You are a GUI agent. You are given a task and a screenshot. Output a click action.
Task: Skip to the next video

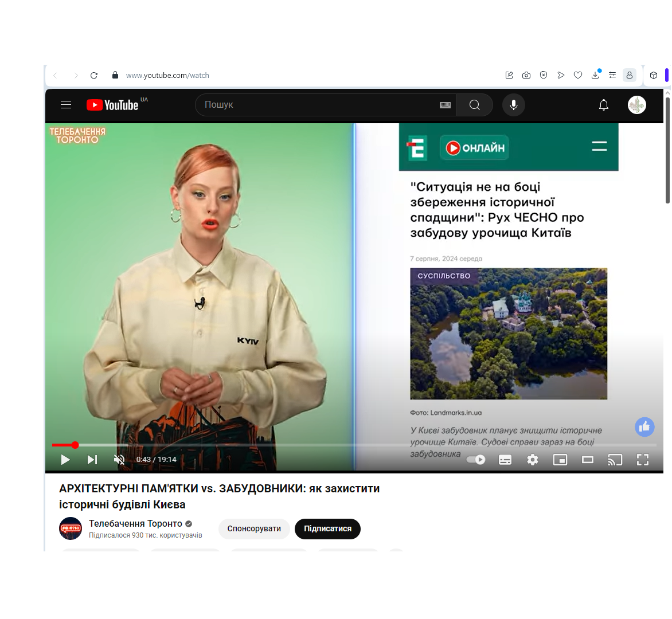pos(92,460)
